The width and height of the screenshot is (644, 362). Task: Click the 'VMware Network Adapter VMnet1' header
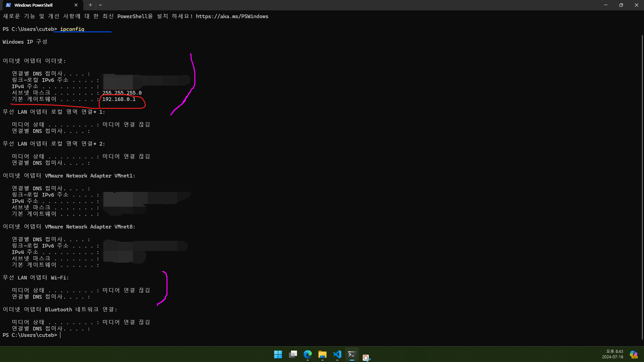point(69,176)
